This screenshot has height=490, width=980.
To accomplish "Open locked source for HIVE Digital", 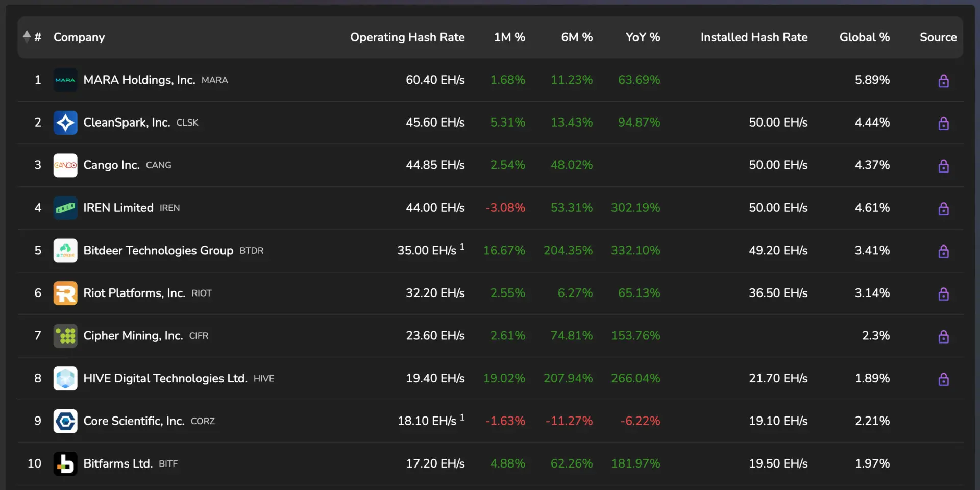I will tap(943, 379).
